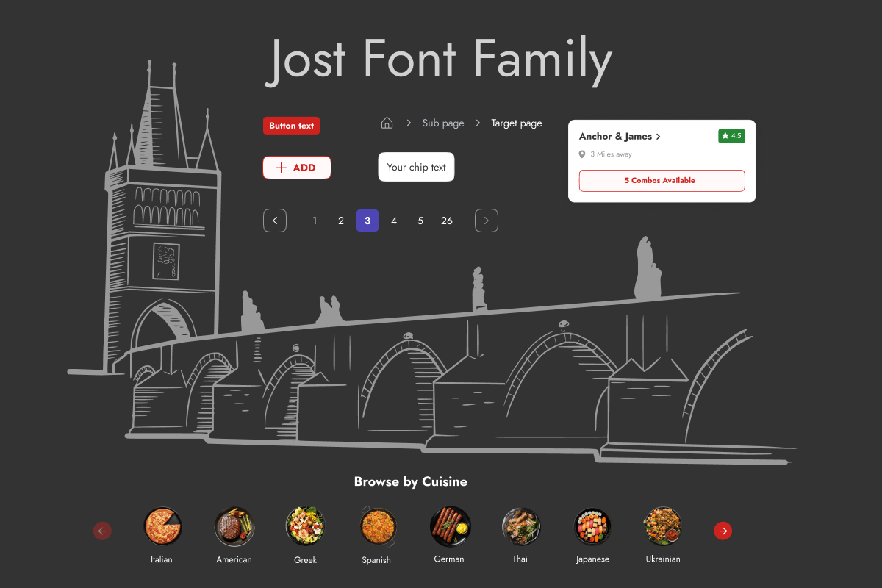Open the Sub page breadcrumb link
The height and width of the screenshot is (588, 882).
point(443,123)
